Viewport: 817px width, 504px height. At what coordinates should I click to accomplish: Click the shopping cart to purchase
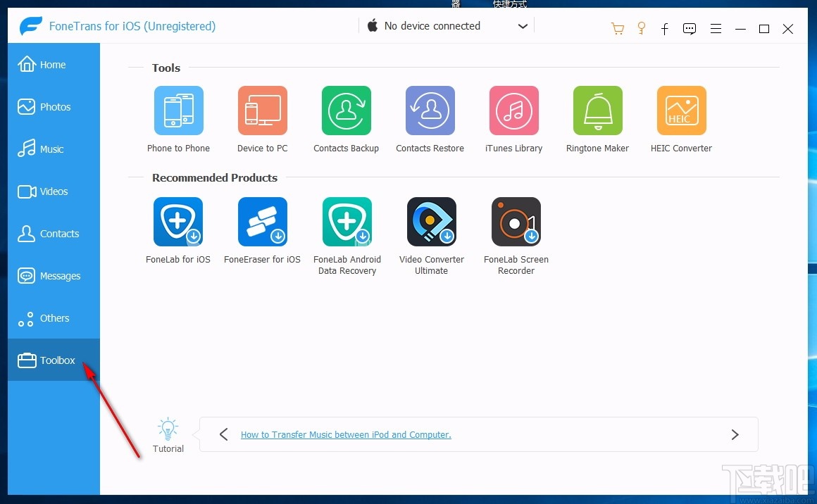pos(618,28)
